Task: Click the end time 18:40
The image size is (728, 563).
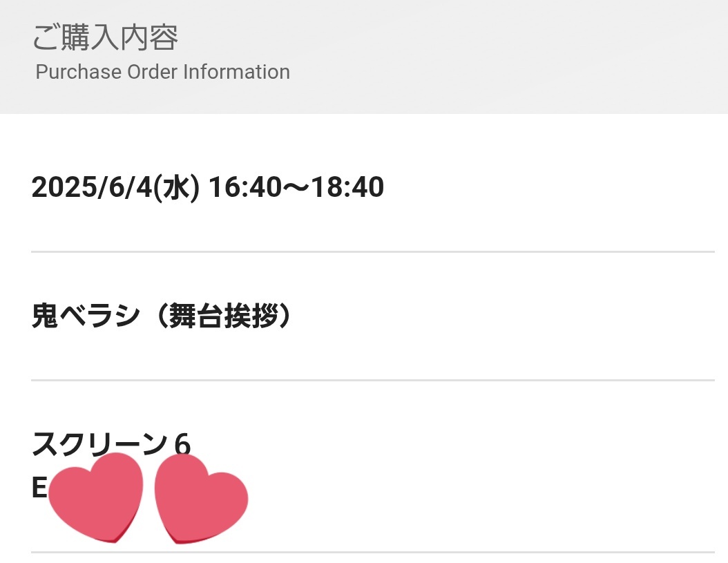Action: (x=347, y=187)
